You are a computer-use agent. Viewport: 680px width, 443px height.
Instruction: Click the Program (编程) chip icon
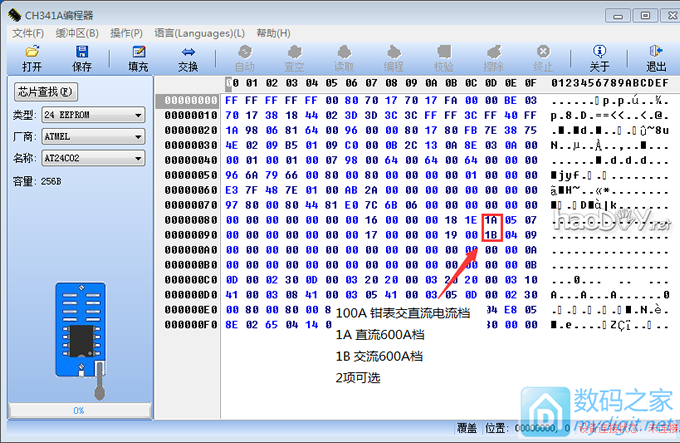[394, 58]
